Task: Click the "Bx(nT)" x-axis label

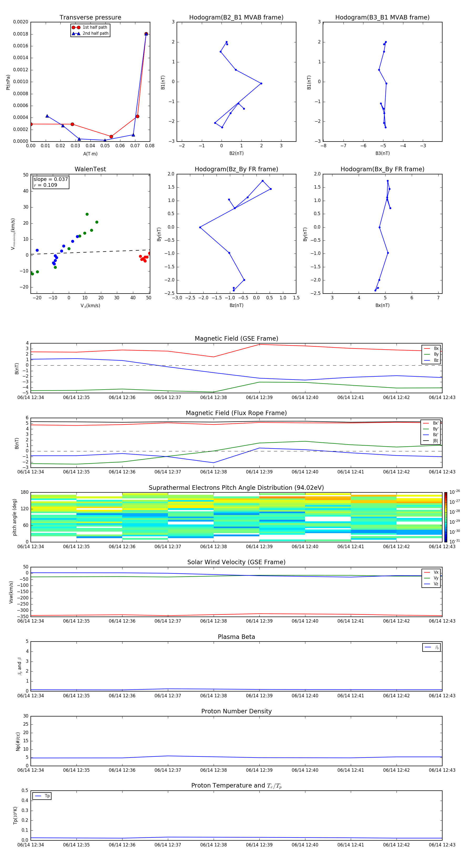Action: coord(382,305)
